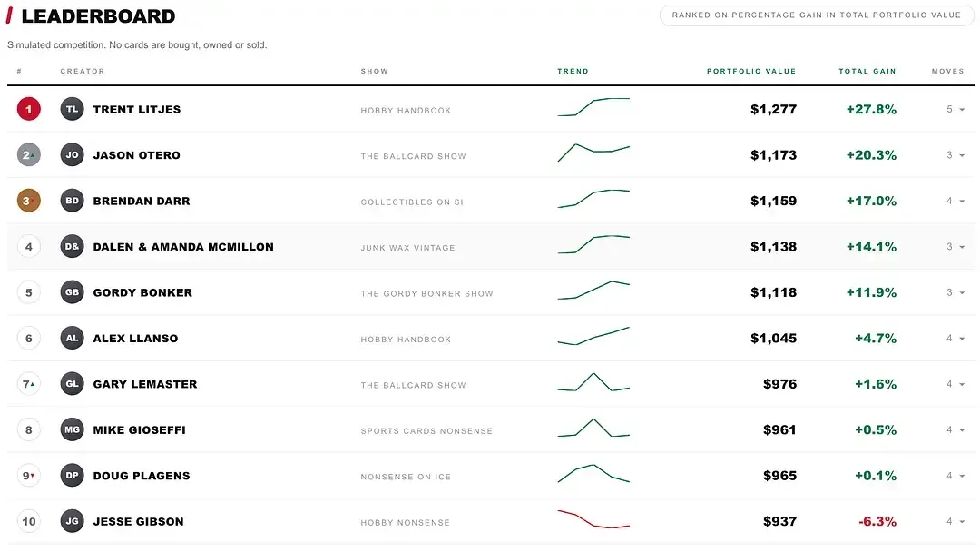Click the red rank 1 badge
This screenshot has height=552, width=980.
pyautogui.click(x=29, y=109)
